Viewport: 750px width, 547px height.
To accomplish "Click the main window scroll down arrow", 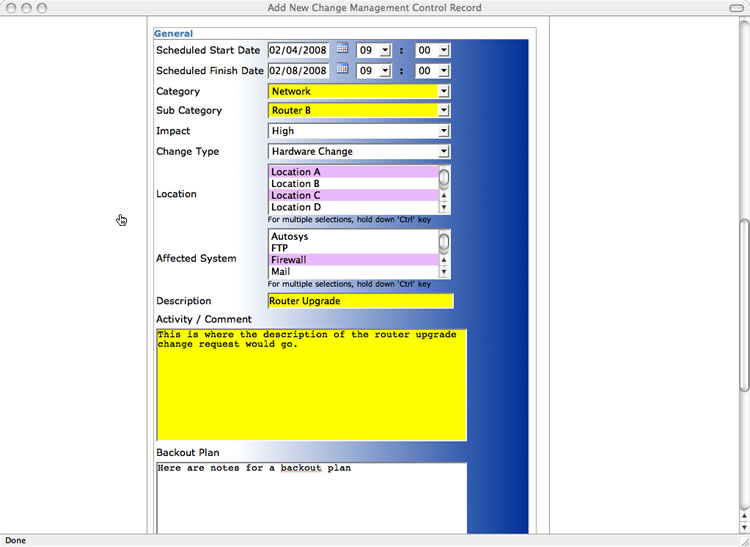I will [745, 527].
